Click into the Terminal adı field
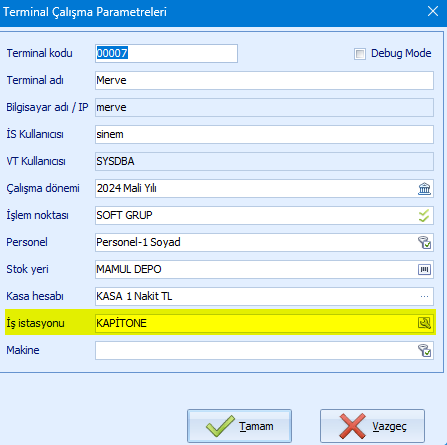Image resolution: width=447 pixels, height=445 pixels. click(264, 80)
